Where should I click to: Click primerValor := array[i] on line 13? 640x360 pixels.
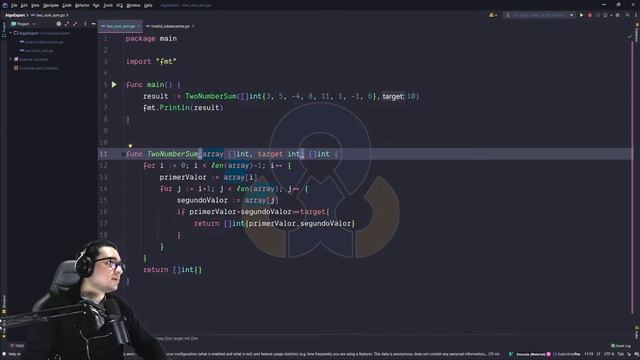208,177
